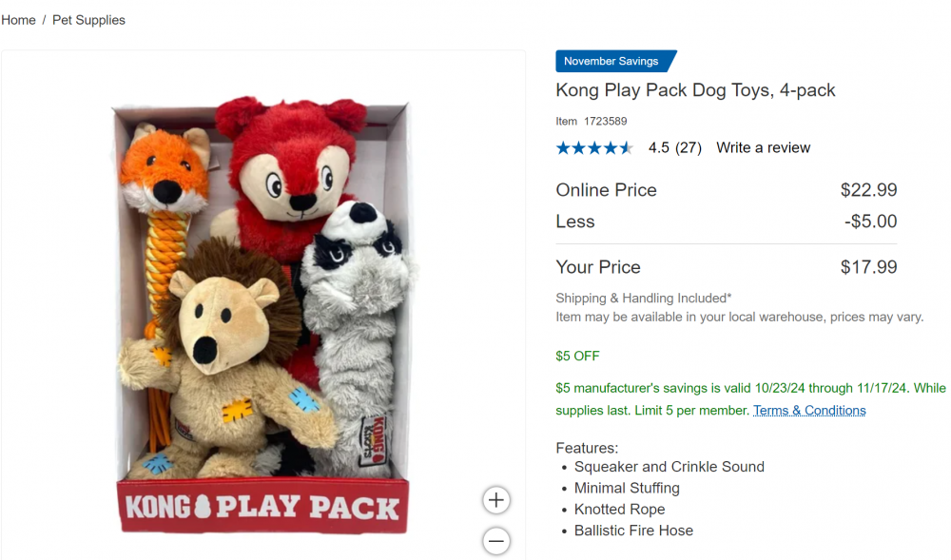Click the (27) review count
The image size is (951, 560).
tap(689, 147)
